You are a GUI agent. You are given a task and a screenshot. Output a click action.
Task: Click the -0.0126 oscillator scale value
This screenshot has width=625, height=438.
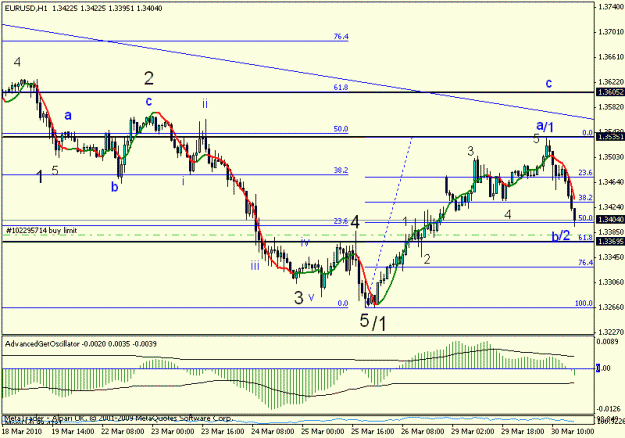tap(608, 409)
